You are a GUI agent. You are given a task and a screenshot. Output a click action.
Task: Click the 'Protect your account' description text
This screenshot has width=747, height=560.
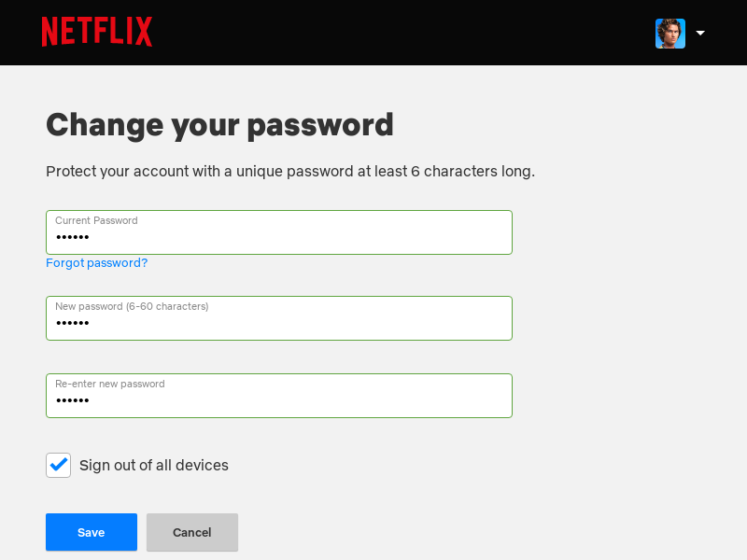tap(289, 172)
